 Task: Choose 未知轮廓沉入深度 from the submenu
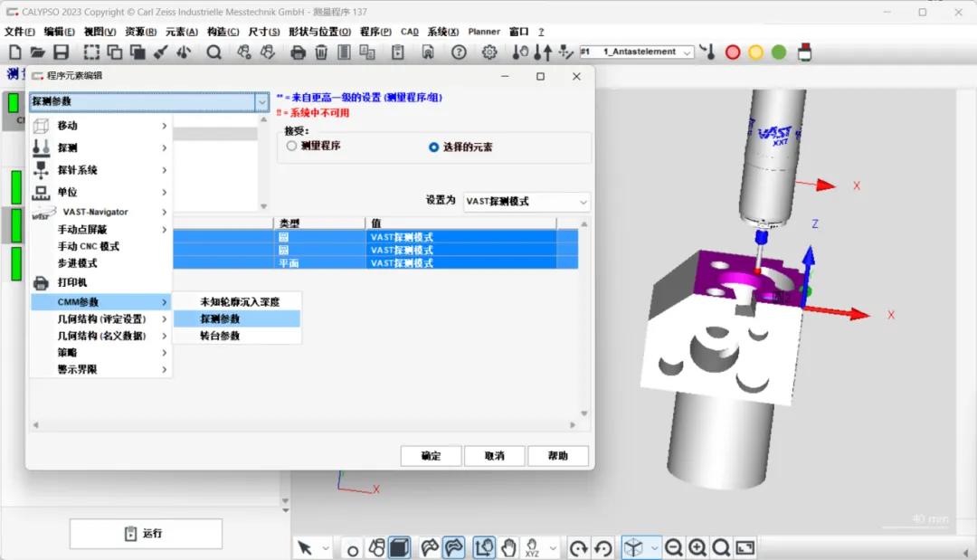coord(237,302)
